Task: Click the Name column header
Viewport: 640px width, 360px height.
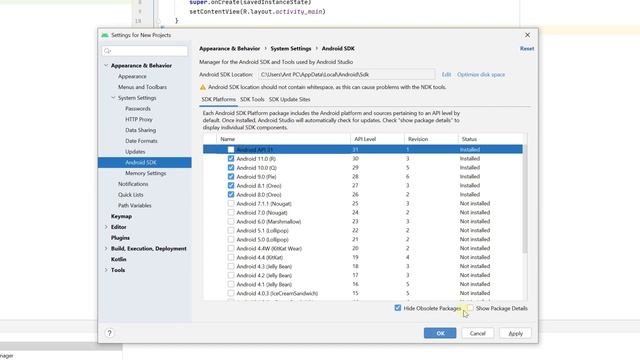Action: point(283,139)
